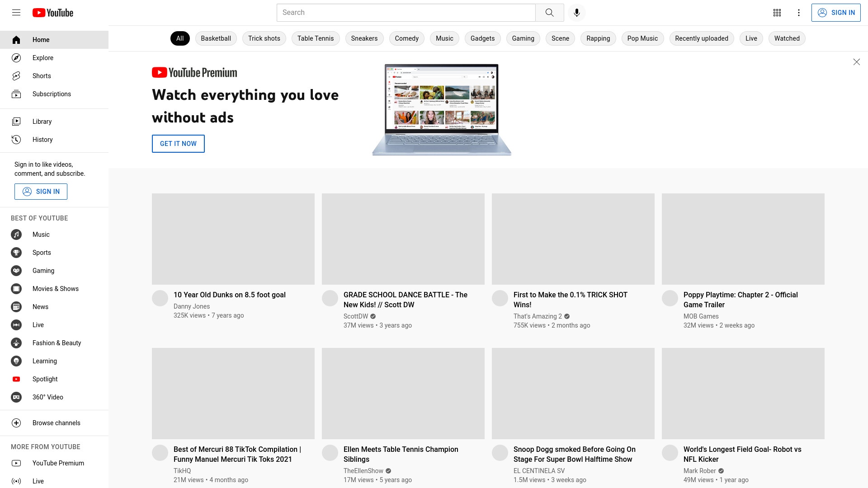The width and height of the screenshot is (868, 488).
Task: Select the Watched filter chip
Action: [x=787, y=38]
